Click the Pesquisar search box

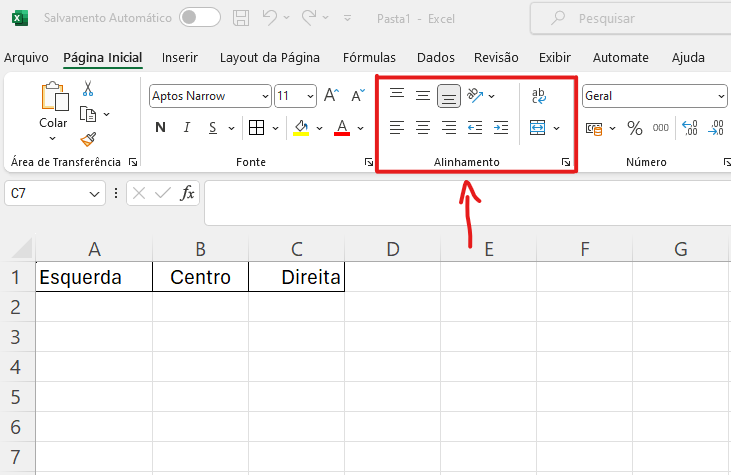[x=630, y=19]
